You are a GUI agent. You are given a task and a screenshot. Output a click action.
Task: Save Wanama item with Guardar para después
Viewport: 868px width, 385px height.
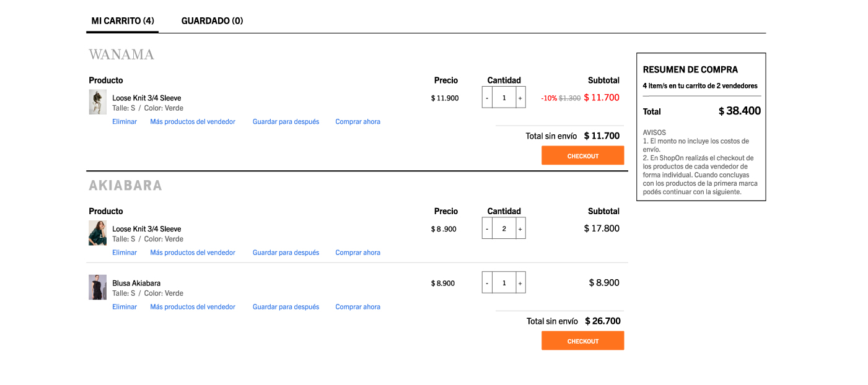coord(286,122)
